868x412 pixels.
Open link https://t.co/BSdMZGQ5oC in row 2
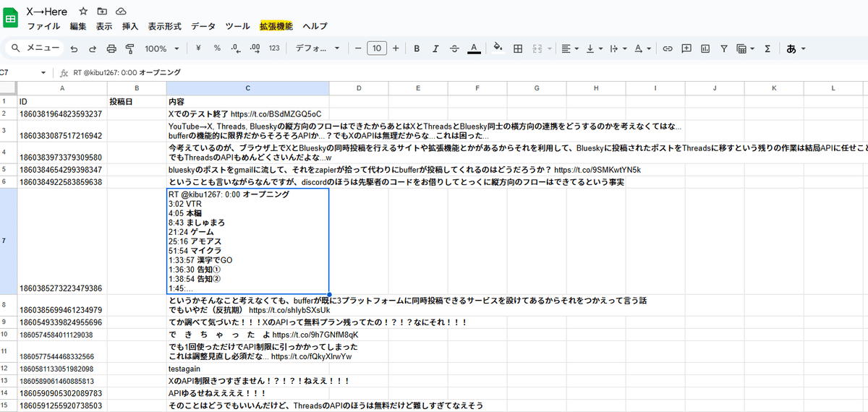276,113
